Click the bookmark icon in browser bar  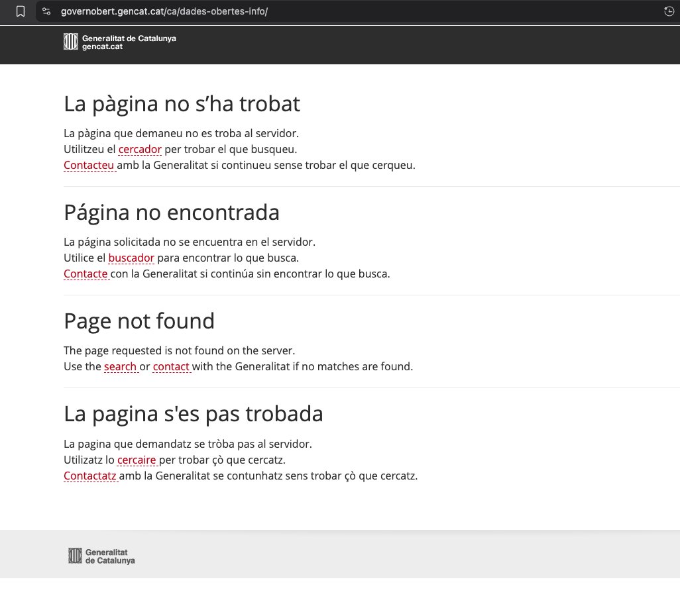pos(21,11)
